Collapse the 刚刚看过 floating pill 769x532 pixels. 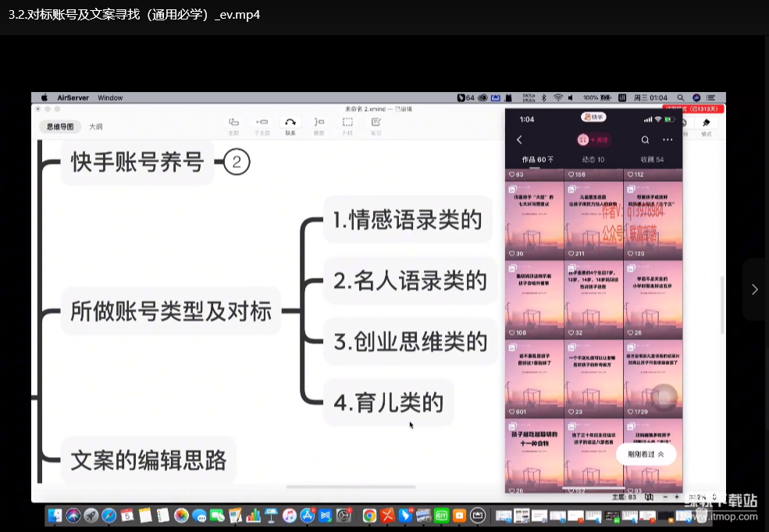click(646, 454)
